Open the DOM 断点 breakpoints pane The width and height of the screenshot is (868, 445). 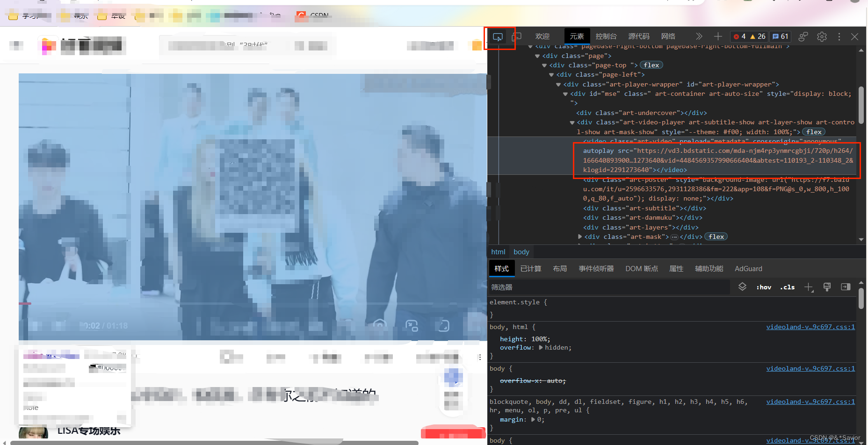642,269
